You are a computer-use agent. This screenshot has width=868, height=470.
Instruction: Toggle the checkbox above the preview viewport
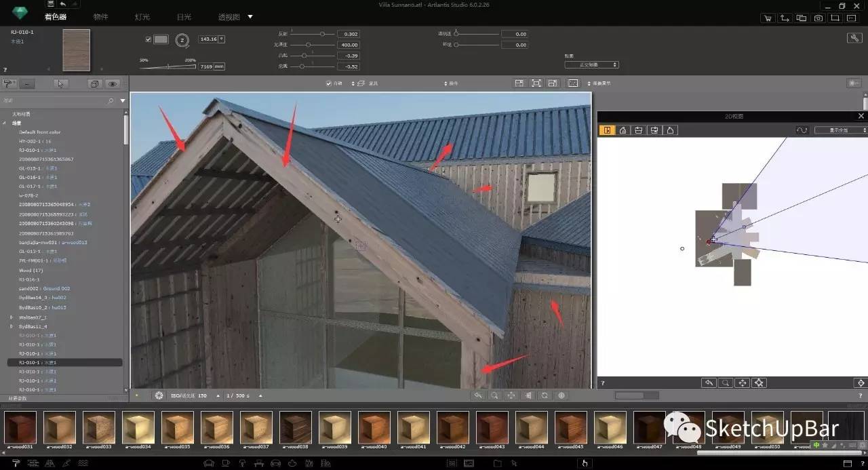tap(329, 83)
